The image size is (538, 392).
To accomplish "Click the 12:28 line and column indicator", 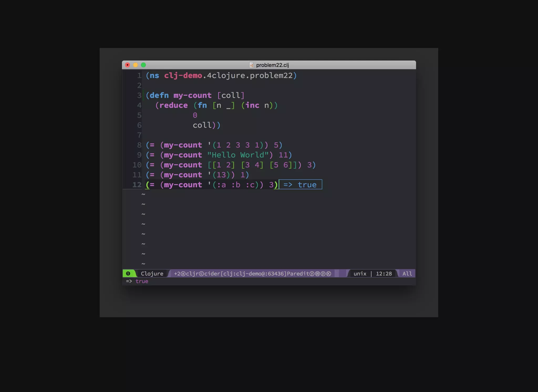I will pyautogui.click(x=384, y=274).
